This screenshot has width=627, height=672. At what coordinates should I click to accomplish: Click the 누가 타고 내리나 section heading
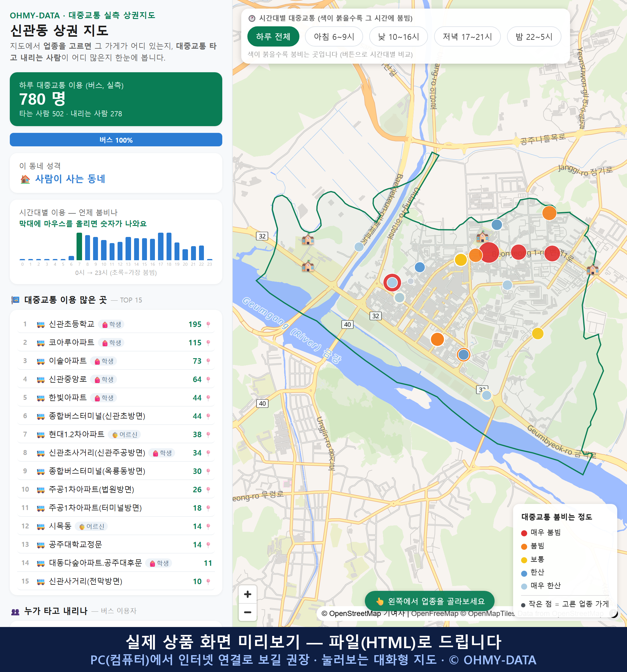tap(56, 611)
